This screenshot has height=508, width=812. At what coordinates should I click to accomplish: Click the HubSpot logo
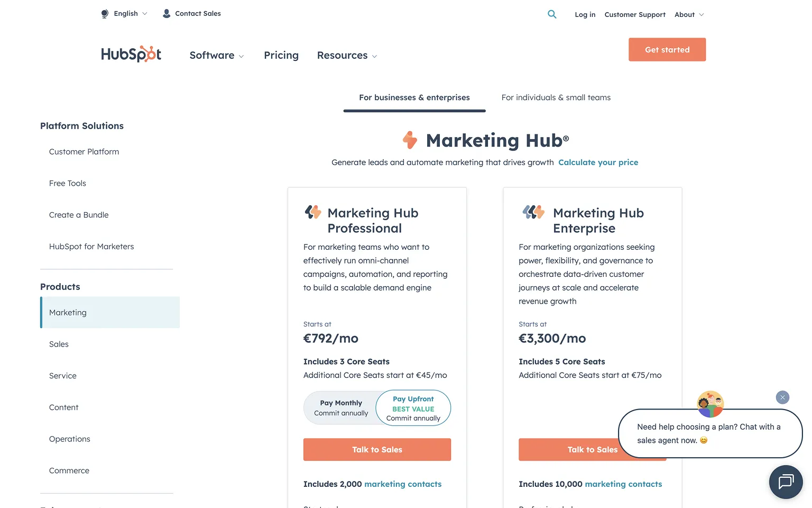(x=131, y=54)
